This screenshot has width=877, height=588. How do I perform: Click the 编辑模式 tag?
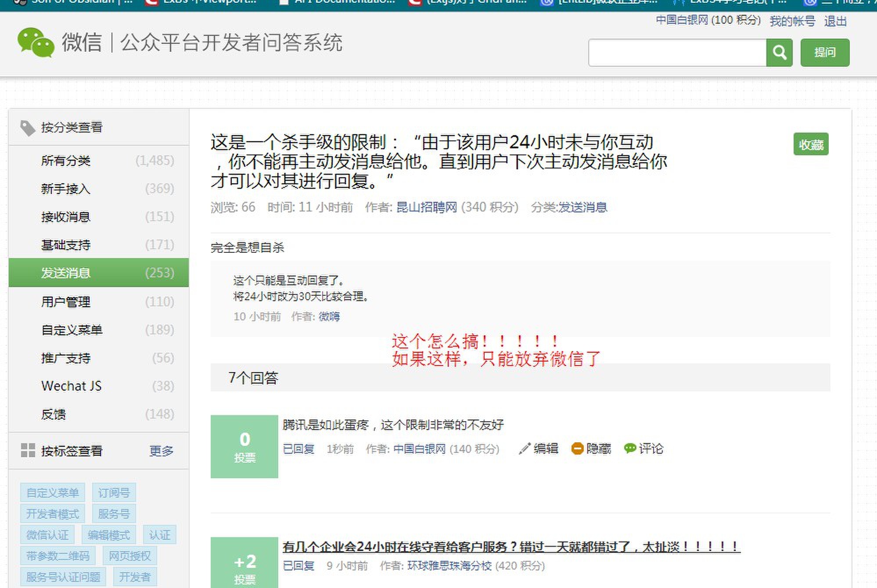point(108,534)
